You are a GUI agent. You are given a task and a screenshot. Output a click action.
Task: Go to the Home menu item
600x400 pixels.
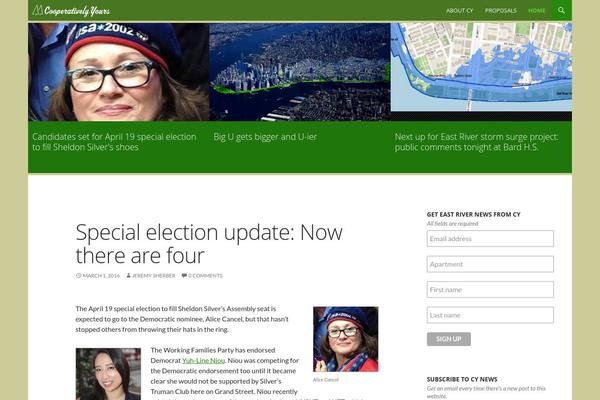click(536, 11)
